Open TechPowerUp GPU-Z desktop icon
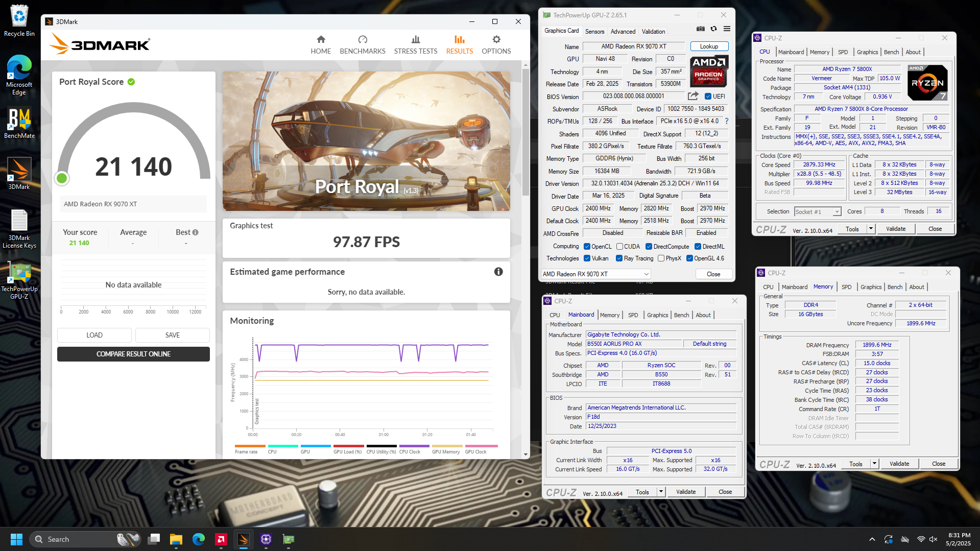The width and height of the screenshot is (980, 551). click(19, 280)
